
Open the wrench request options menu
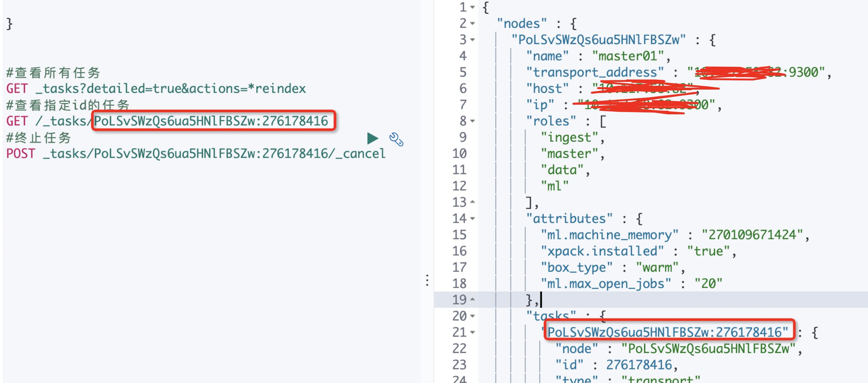pyautogui.click(x=396, y=139)
